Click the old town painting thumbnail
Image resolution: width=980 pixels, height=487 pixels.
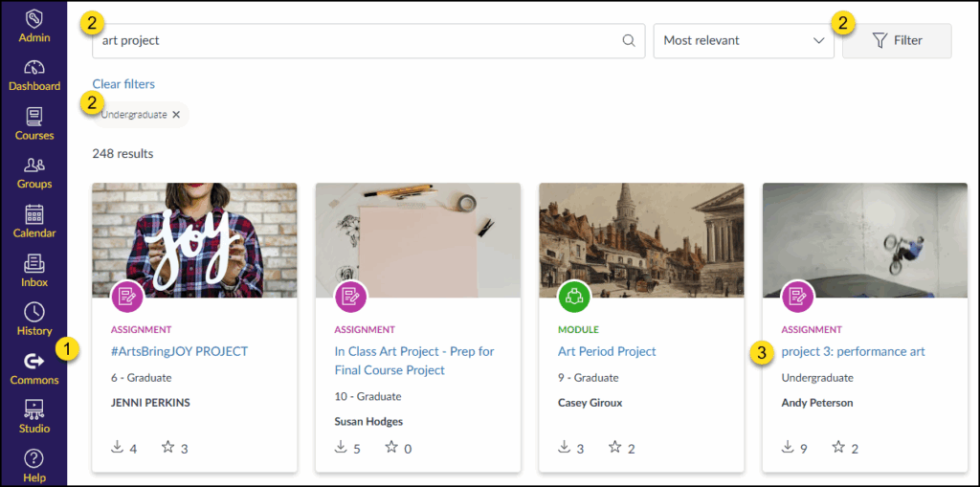(641, 240)
